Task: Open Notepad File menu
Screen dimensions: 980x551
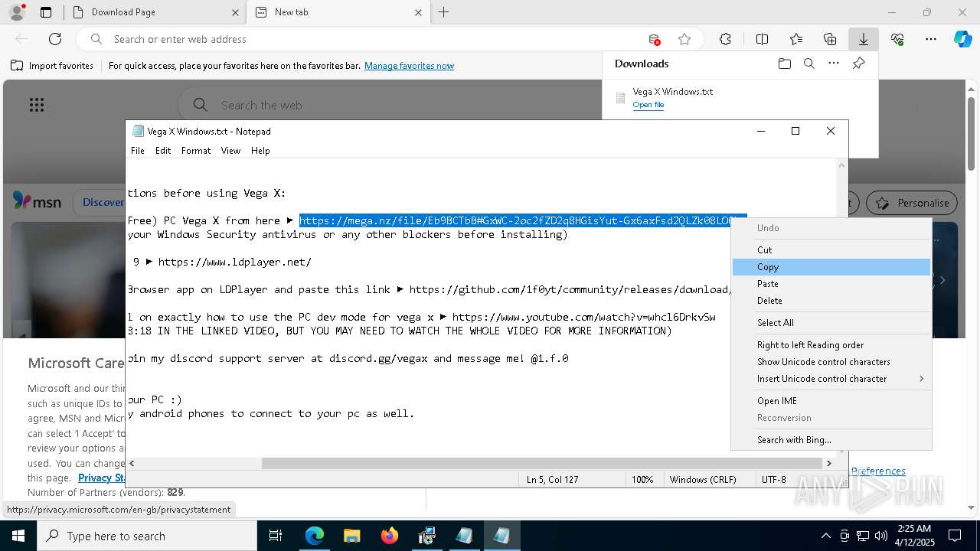Action: [x=138, y=151]
